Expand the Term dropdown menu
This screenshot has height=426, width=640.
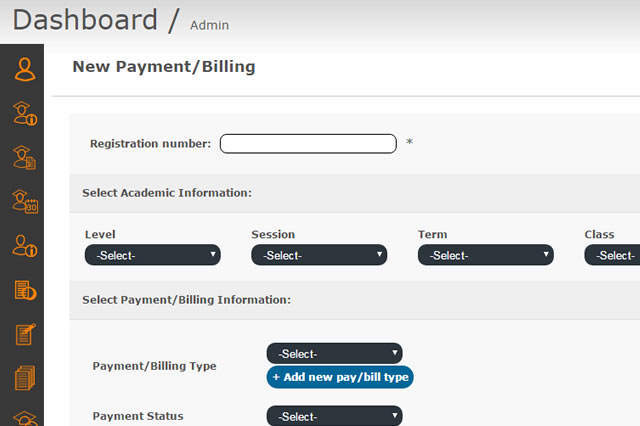[x=485, y=255]
